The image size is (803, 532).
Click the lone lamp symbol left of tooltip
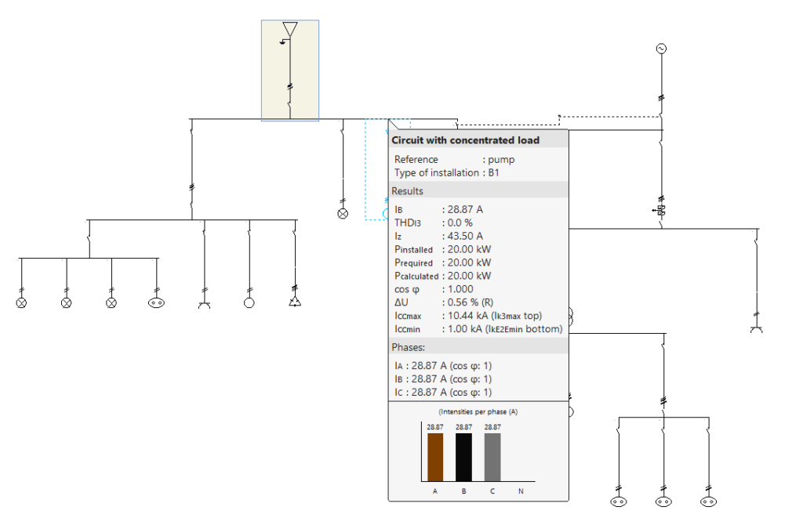click(x=342, y=213)
